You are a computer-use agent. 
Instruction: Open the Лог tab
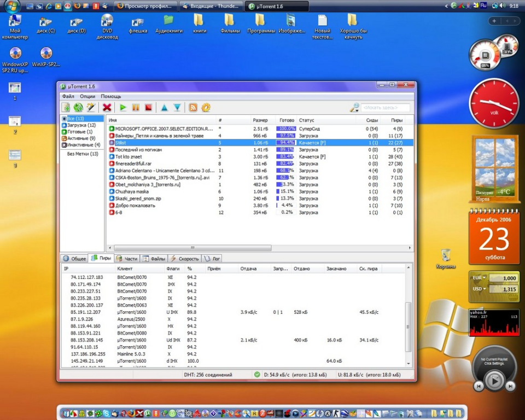[212, 259]
